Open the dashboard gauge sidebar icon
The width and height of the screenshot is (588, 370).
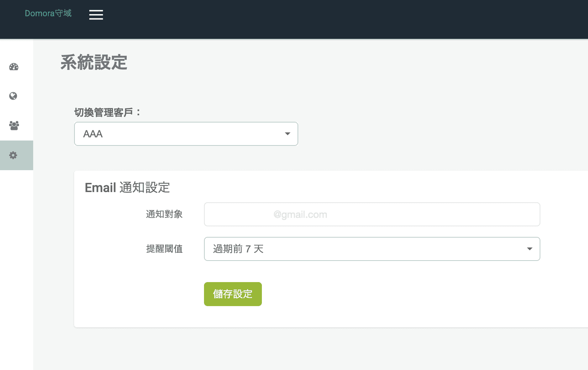pos(14,67)
